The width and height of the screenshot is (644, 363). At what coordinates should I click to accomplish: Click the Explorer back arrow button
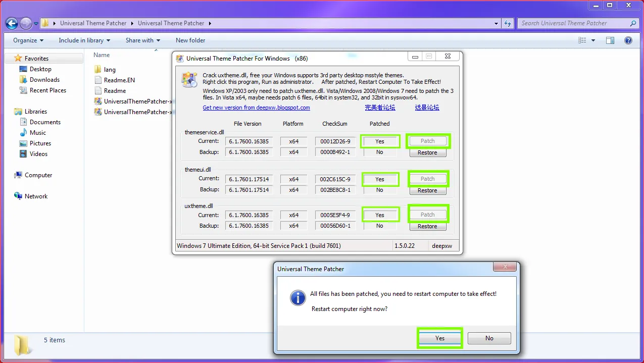pyautogui.click(x=12, y=23)
